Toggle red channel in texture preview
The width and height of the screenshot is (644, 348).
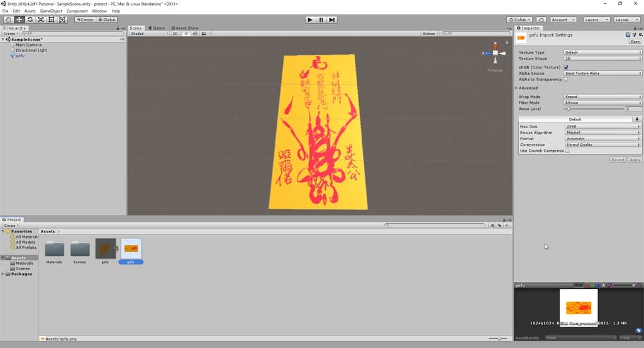pos(587,285)
